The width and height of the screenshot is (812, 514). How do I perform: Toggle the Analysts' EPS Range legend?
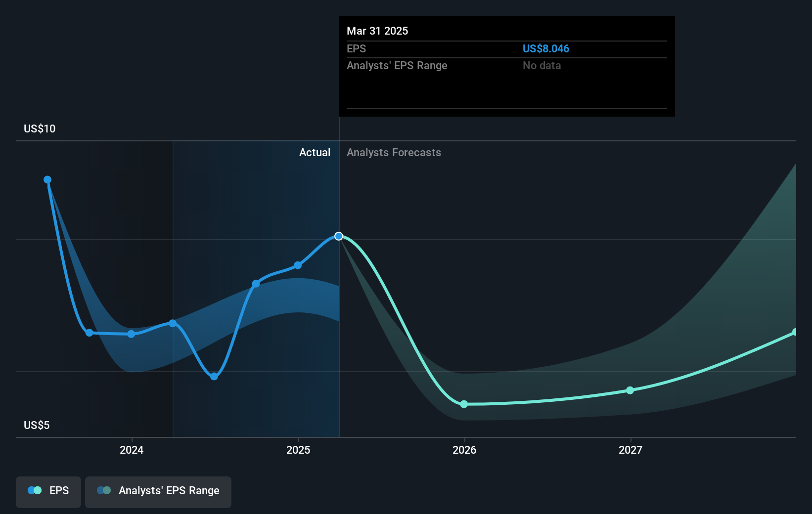click(158, 492)
